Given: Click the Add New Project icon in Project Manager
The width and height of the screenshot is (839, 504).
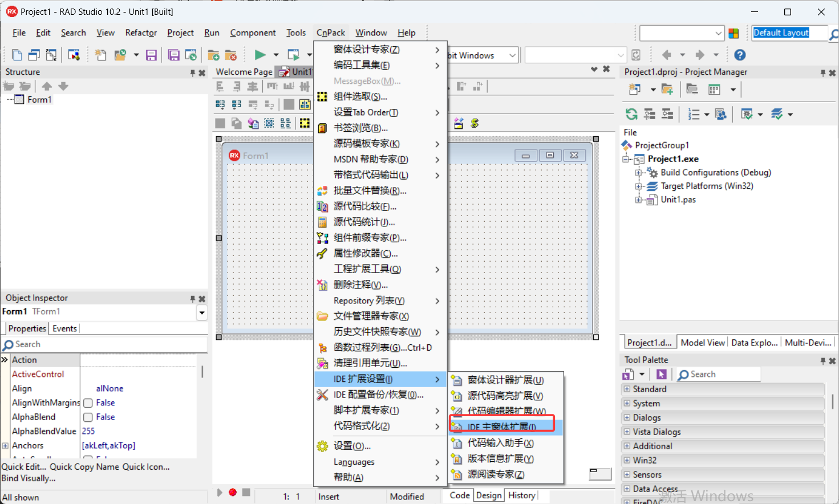Looking at the screenshot, I should tap(634, 90).
